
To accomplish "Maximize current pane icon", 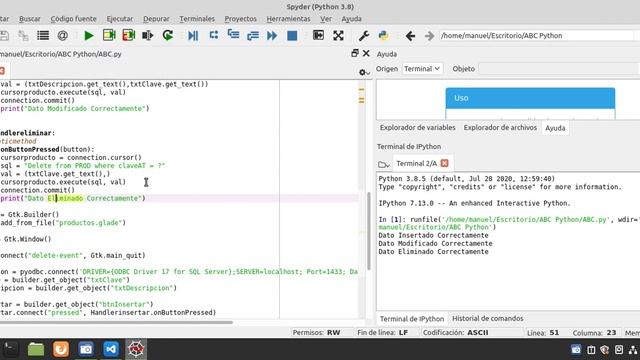I will tap(318, 35).
